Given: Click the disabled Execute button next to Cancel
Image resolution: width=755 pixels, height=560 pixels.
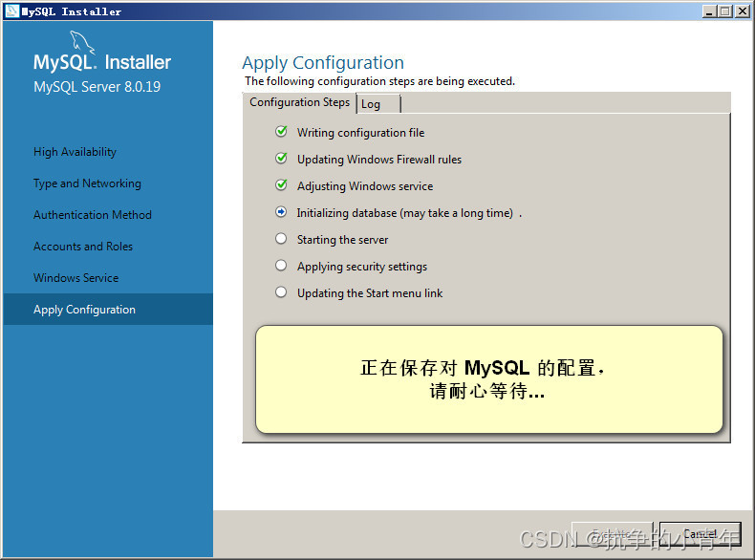Looking at the screenshot, I should pyautogui.click(x=612, y=534).
